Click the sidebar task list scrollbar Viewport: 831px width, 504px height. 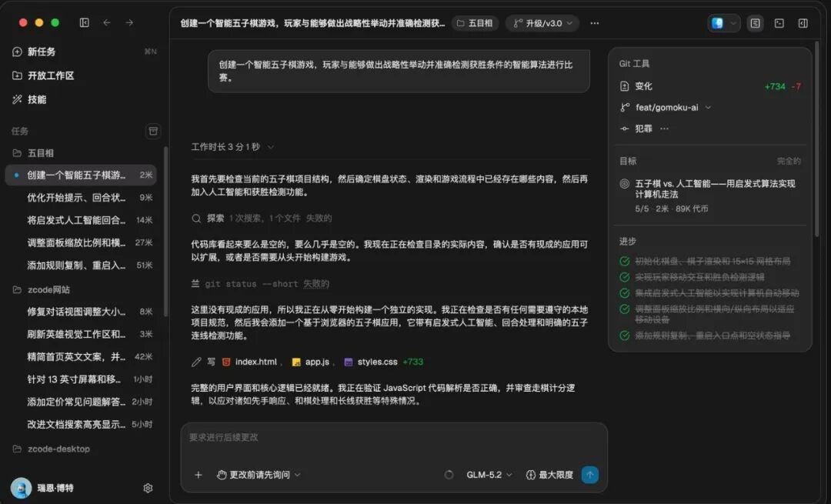coord(165,232)
